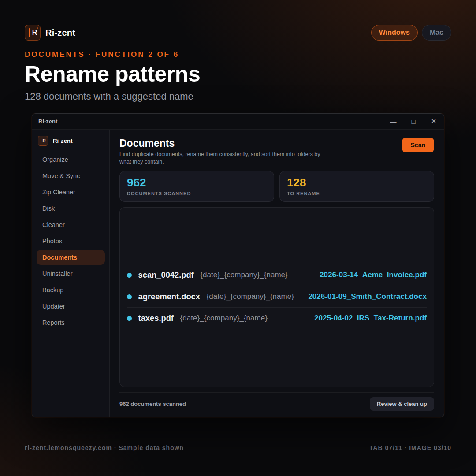Click '128 documents with a suggested name' subtitle
This screenshot has height=476, width=476.
tap(109, 96)
